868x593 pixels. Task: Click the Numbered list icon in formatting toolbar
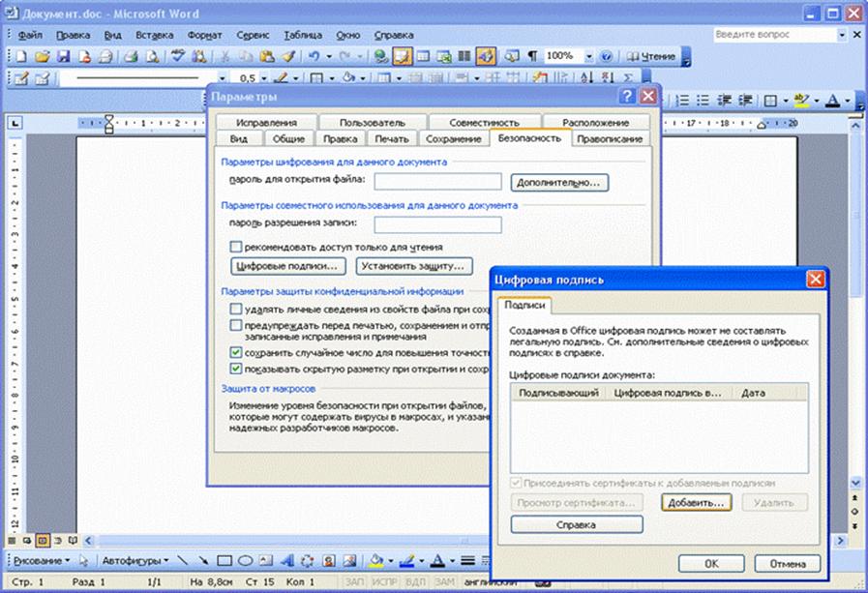(682, 101)
